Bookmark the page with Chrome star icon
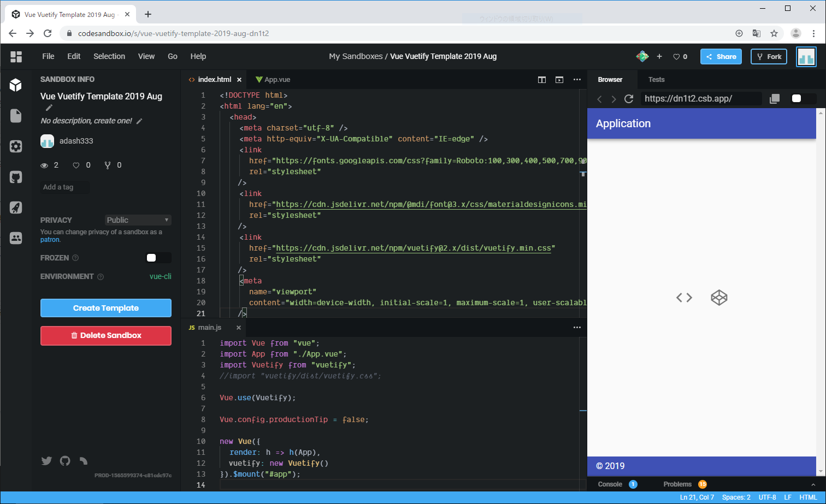 coord(774,33)
